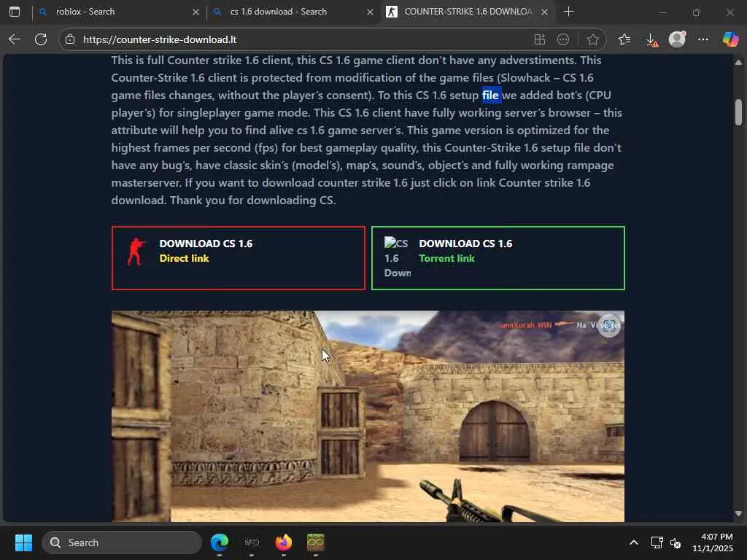747x560 pixels.
Task: Click the taskbar Search box
Action: click(x=122, y=542)
